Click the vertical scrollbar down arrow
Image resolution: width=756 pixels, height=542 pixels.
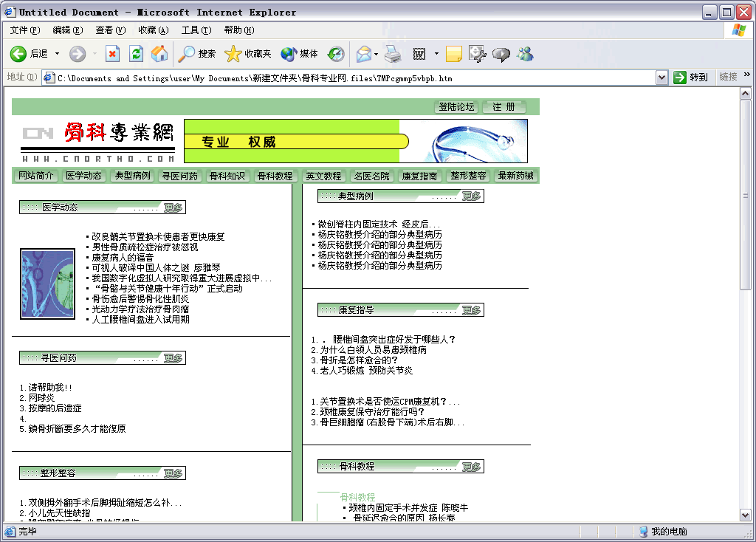click(746, 515)
